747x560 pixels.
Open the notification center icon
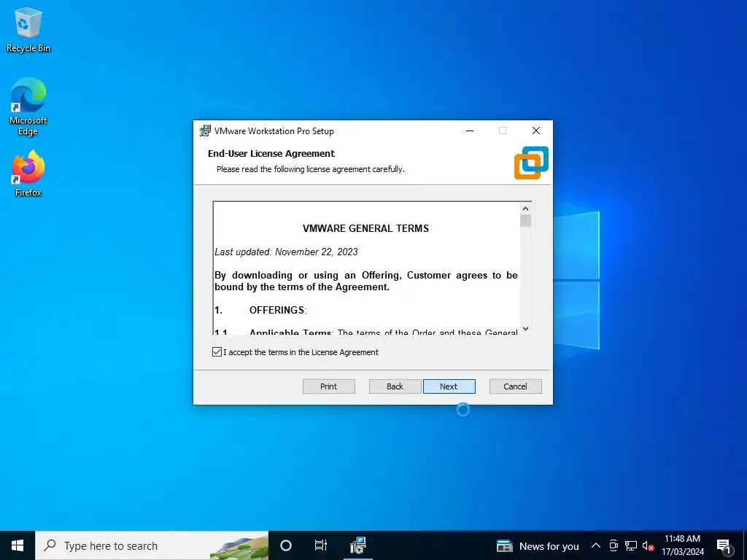(724, 546)
